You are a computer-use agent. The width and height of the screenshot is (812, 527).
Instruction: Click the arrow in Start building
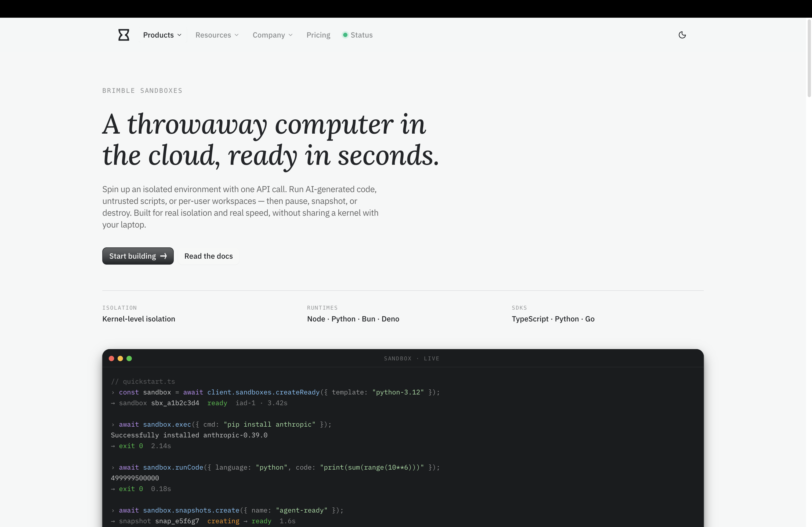[x=164, y=256]
